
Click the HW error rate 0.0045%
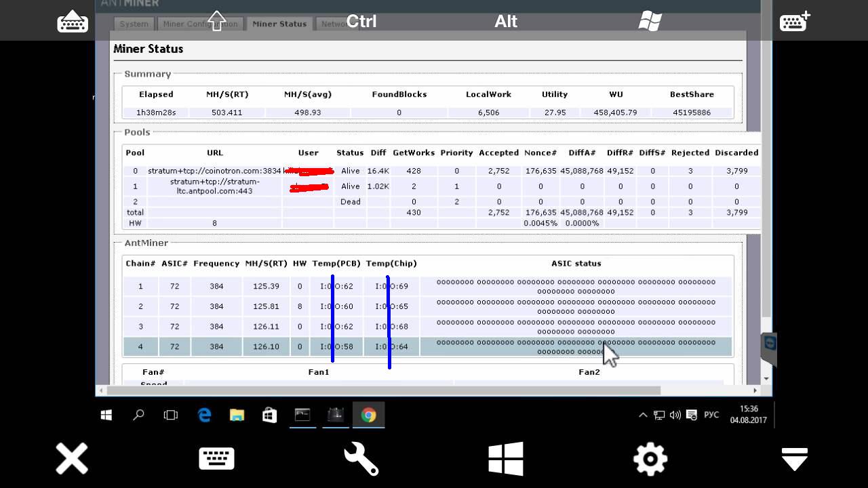540,223
